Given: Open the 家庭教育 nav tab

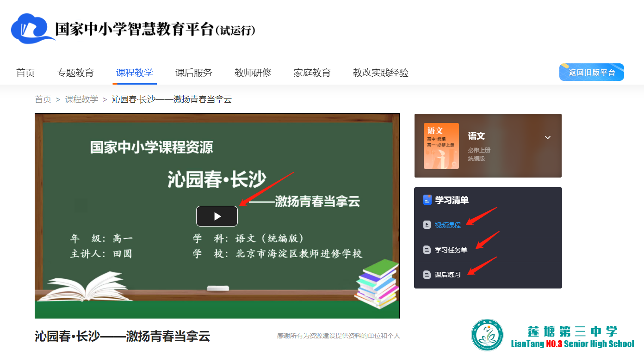Looking at the screenshot, I should 312,73.
